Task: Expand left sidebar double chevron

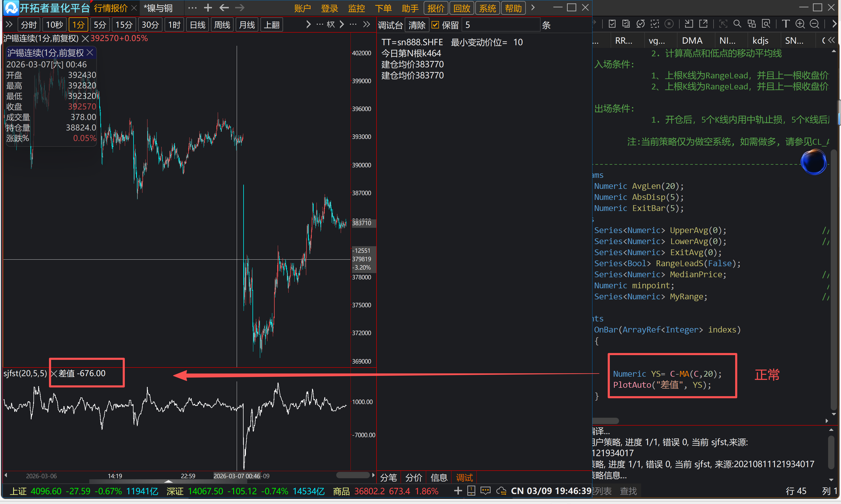Action: click(9, 24)
